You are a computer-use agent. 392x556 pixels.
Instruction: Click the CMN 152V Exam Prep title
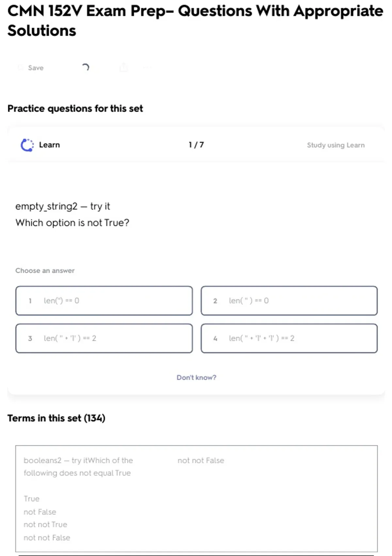[x=195, y=21]
